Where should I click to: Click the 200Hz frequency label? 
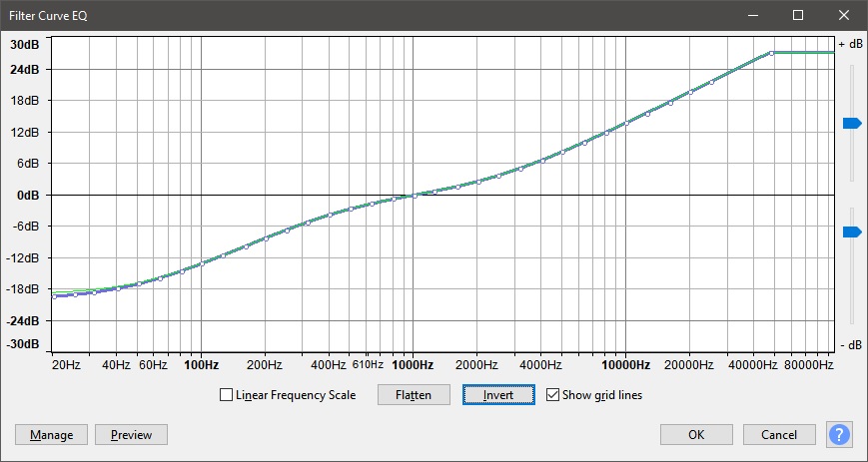pyautogui.click(x=265, y=365)
